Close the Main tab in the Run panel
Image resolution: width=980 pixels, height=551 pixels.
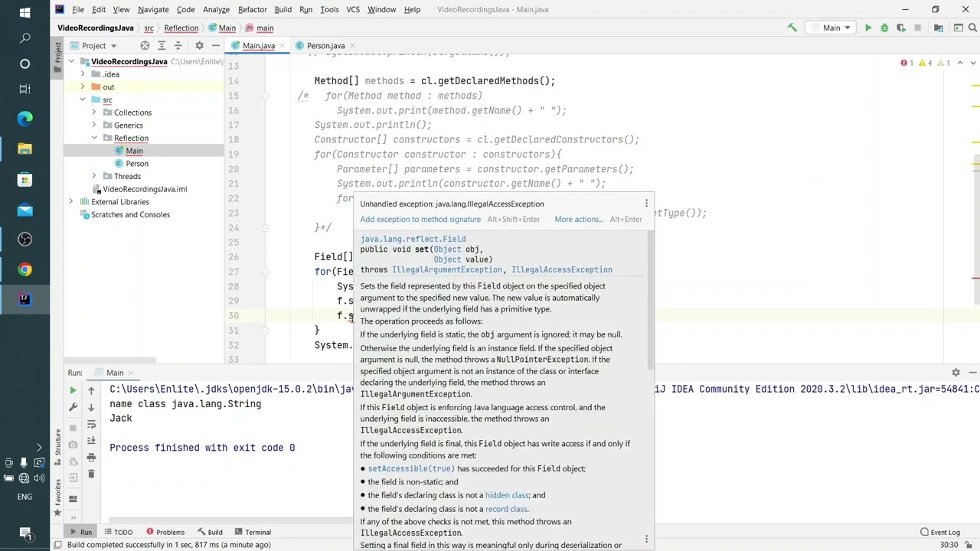[x=132, y=373]
